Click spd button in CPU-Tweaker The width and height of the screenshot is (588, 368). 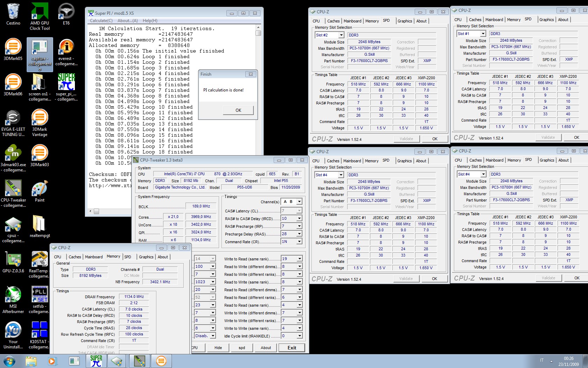pos(242,348)
